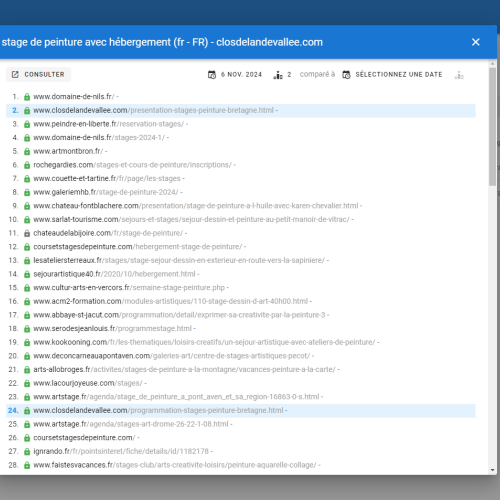Open sarlat-tourisme.com result link
Viewport: 500px width, 500px height.
pos(191,220)
